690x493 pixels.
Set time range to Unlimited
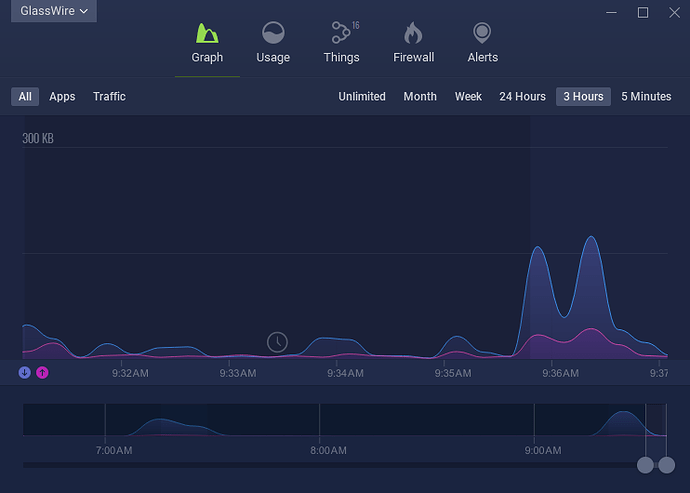pos(362,97)
